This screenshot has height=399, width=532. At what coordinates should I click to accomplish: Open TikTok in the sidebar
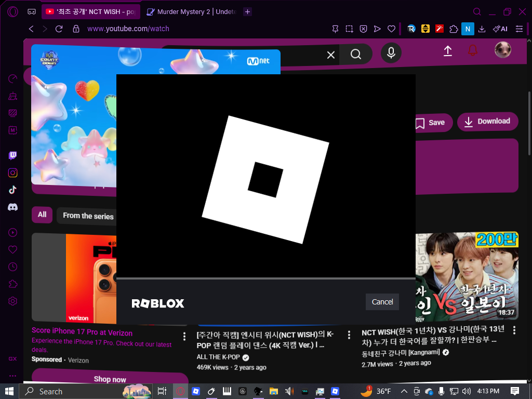click(x=12, y=190)
